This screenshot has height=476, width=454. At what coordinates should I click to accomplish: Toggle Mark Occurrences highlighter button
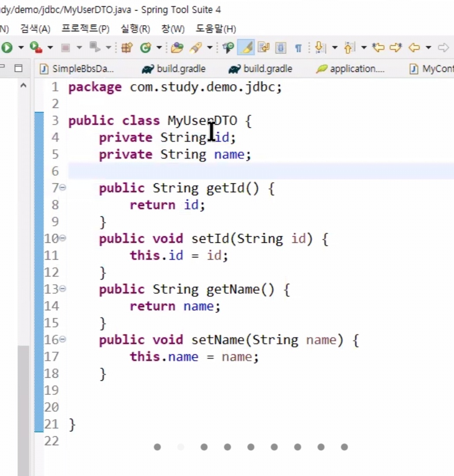(246, 48)
